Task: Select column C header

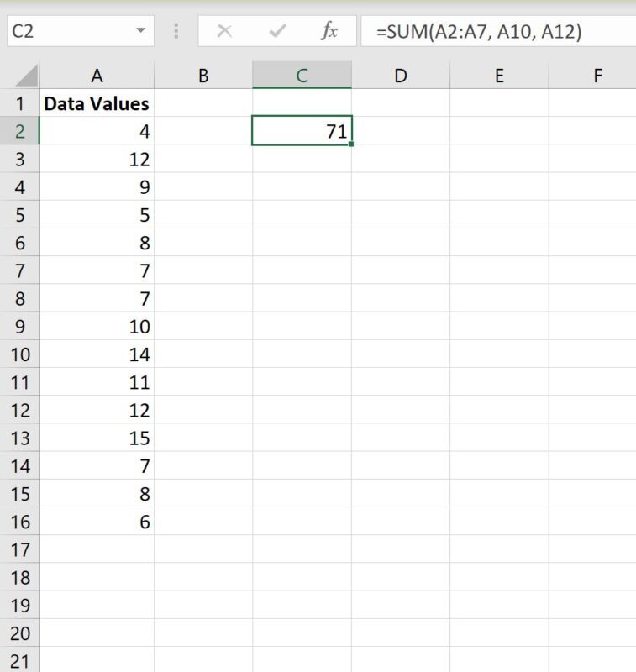Action: pyautogui.click(x=302, y=76)
